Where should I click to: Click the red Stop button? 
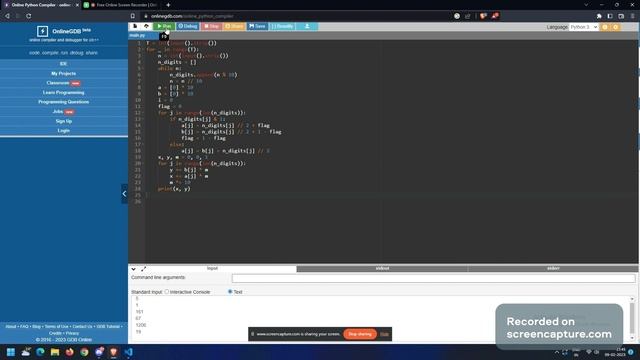(x=211, y=26)
